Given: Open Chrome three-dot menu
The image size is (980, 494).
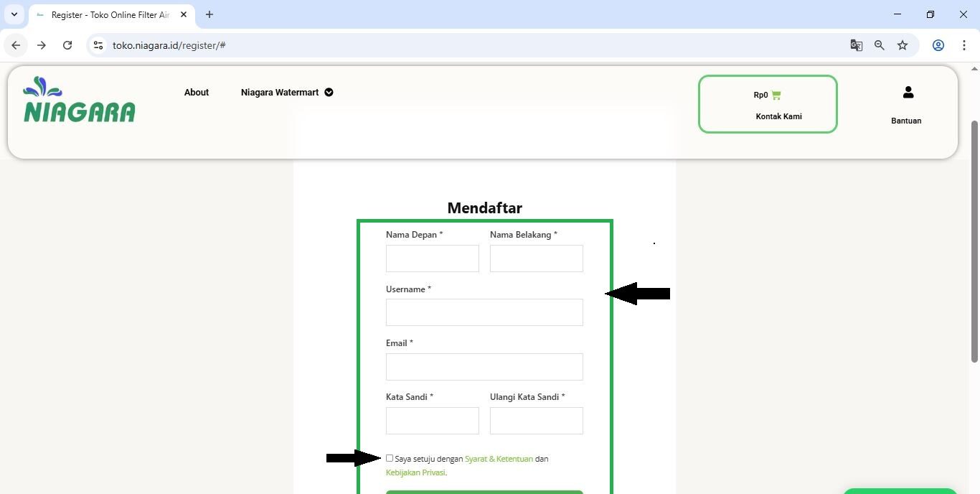Looking at the screenshot, I should pos(963,45).
